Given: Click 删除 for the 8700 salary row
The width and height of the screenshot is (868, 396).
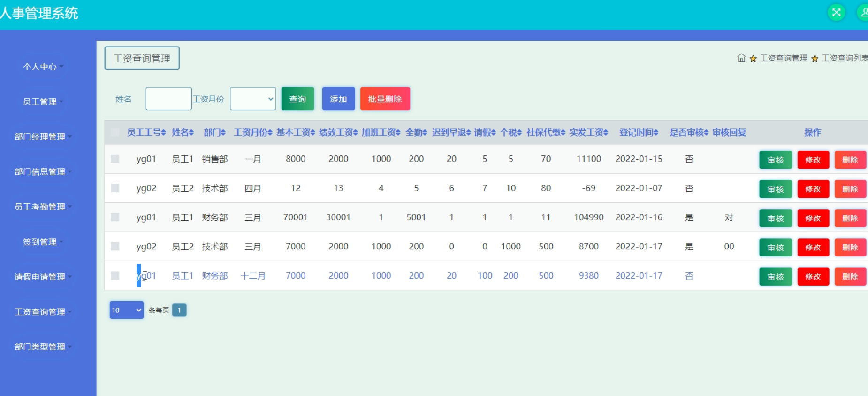Looking at the screenshot, I should [850, 247].
